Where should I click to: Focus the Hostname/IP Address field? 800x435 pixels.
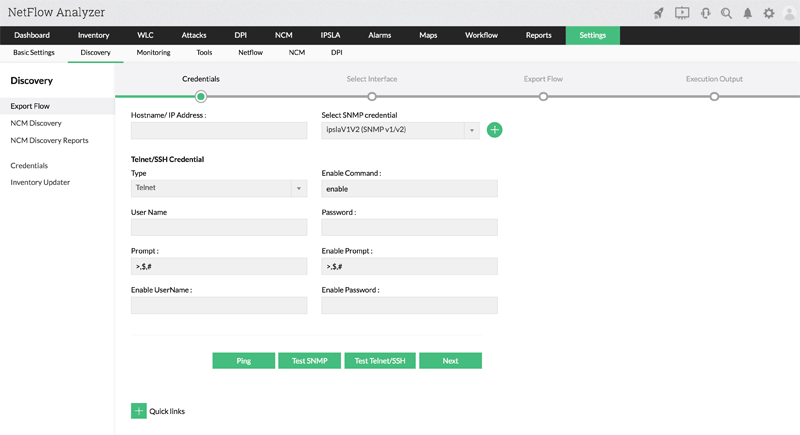219,131
